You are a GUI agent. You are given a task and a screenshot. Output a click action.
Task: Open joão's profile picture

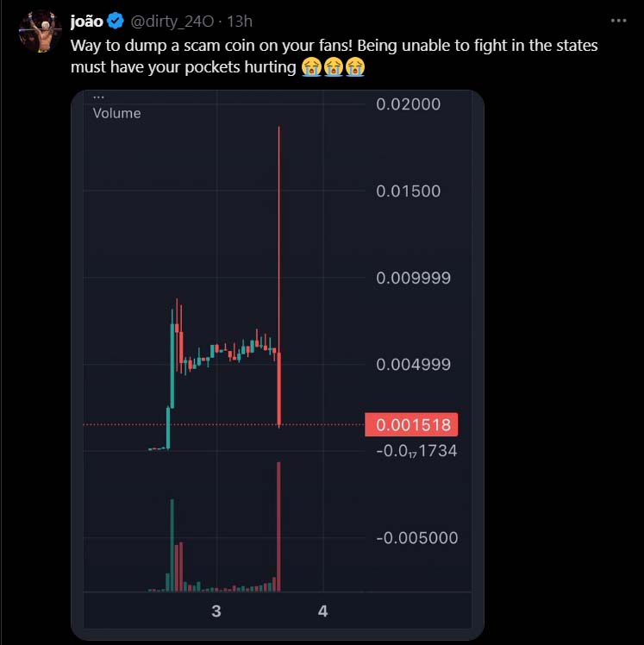coord(36,30)
